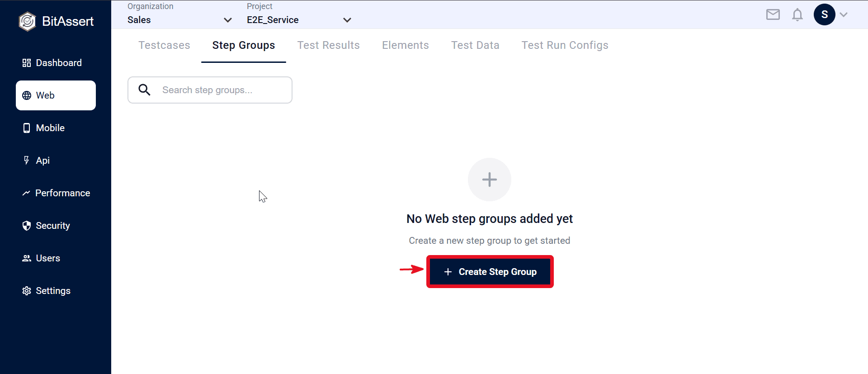This screenshot has height=374, width=868.
Task: Open Settings in the sidebar
Action: click(x=56, y=291)
